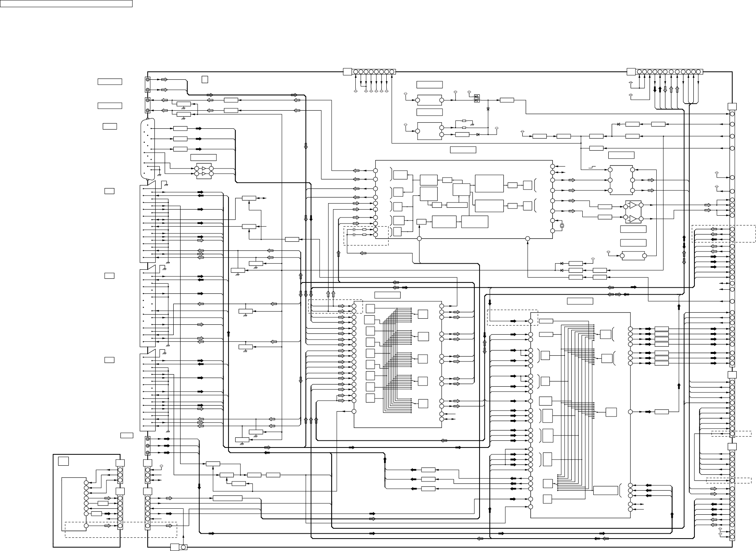Click the crystal oscillator symbol
756x551 pixels.
tap(562, 226)
